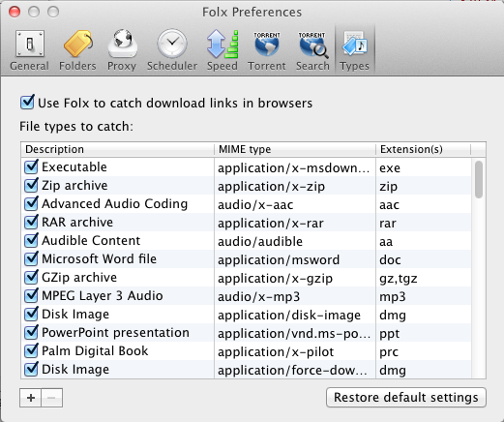Open the Search torrent icon
The width and height of the screenshot is (504, 422).
312,45
